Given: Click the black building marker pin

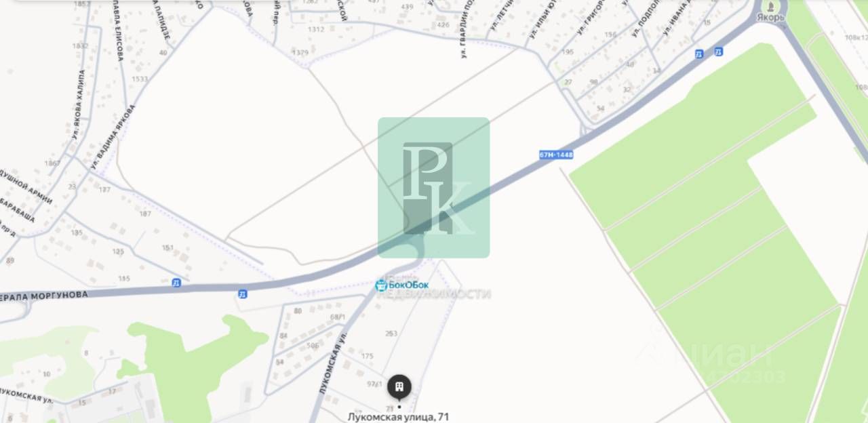Looking at the screenshot, I should coord(399,387).
